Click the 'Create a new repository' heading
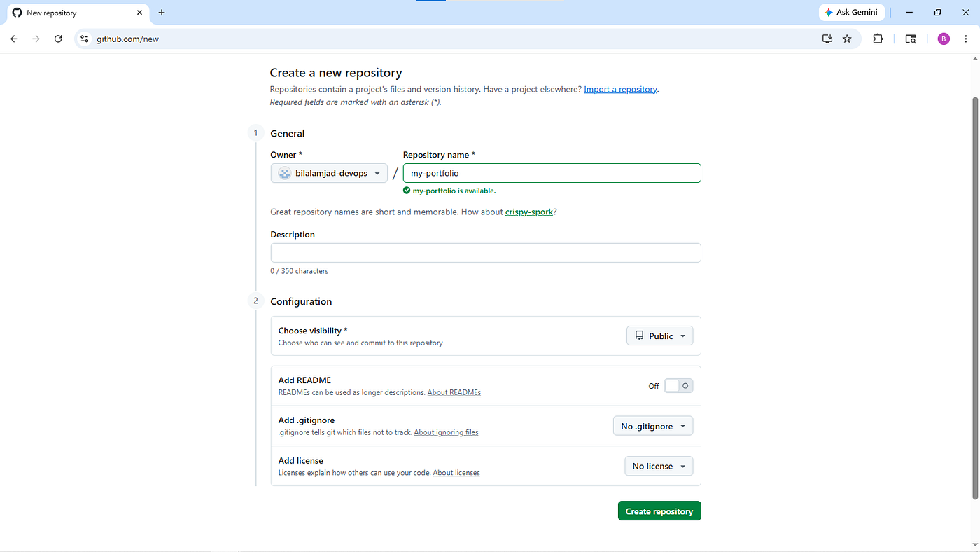This screenshot has width=980, height=552. click(x=336, y=73)
